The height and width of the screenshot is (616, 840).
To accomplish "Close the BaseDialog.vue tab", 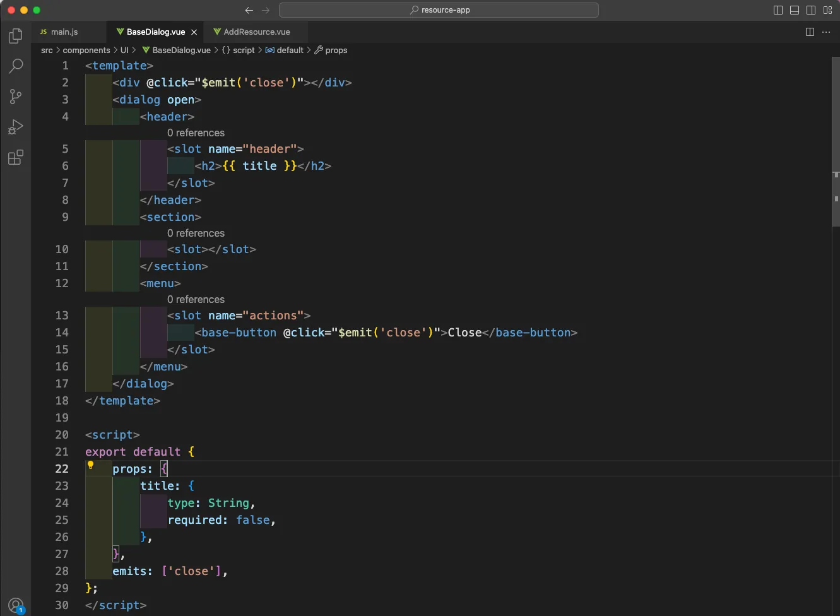I will point(194,32).
